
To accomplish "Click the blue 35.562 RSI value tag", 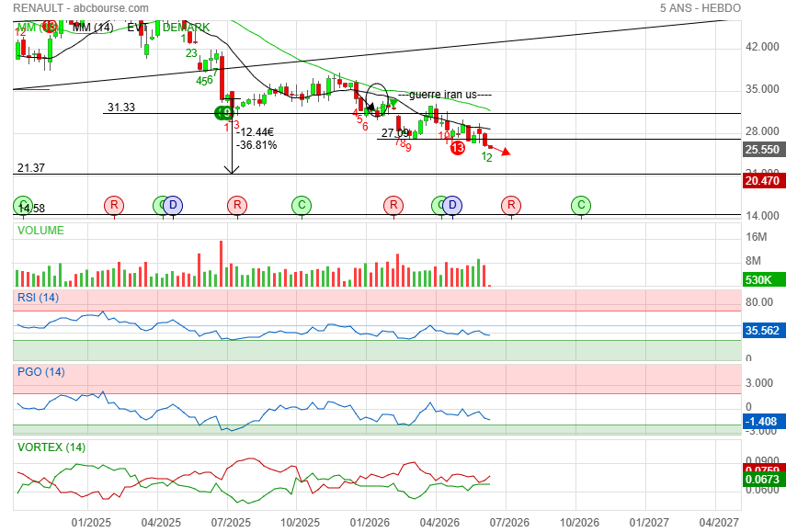I will 764,330.
